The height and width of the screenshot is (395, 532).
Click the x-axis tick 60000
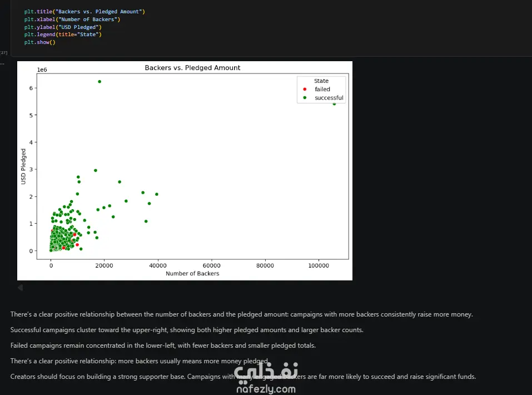click(x=211, y=265)
